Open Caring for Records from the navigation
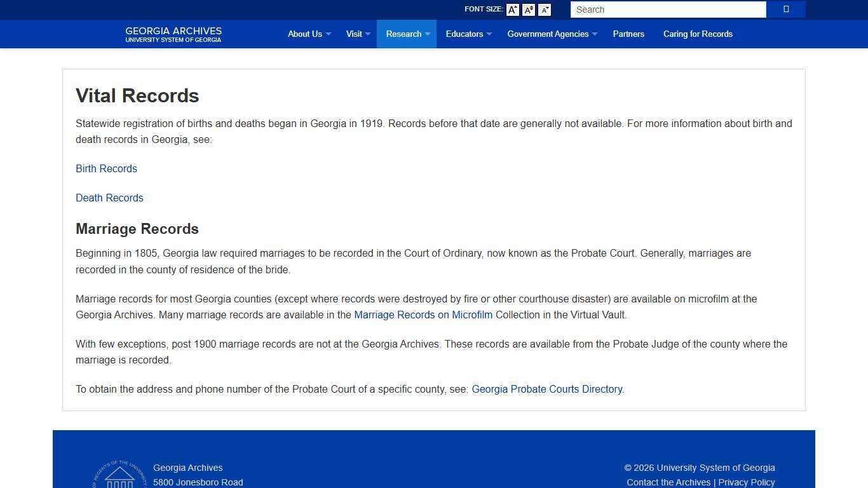The image size is (868, 488). (x=698, y=34)
